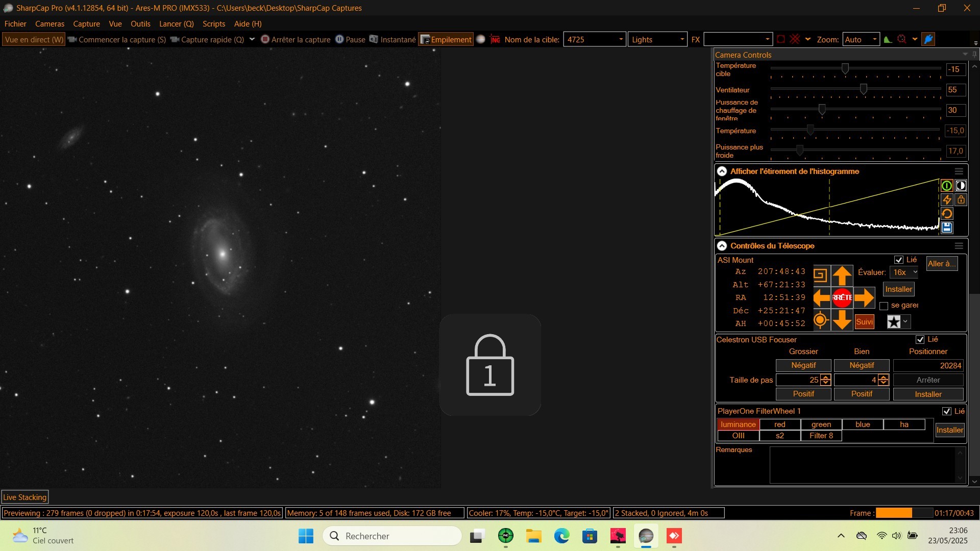Toggle the green histogram stretch enable icon

coord(947,186)
